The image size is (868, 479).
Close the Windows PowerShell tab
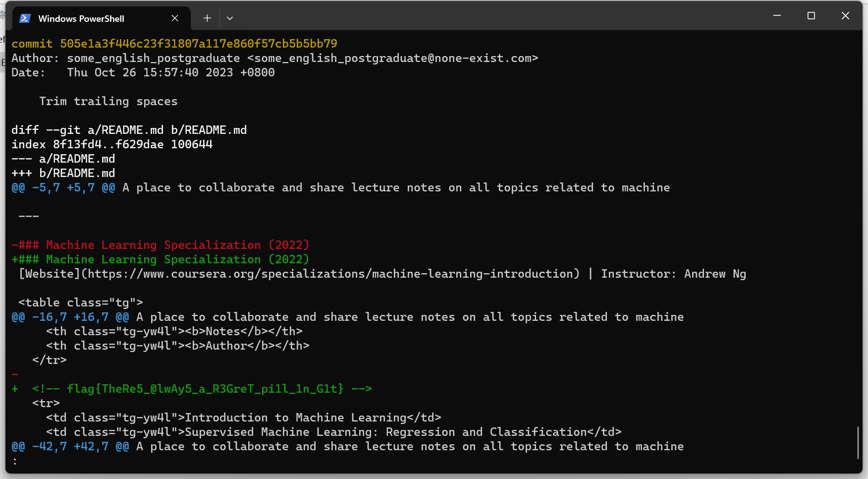(175, 18)
